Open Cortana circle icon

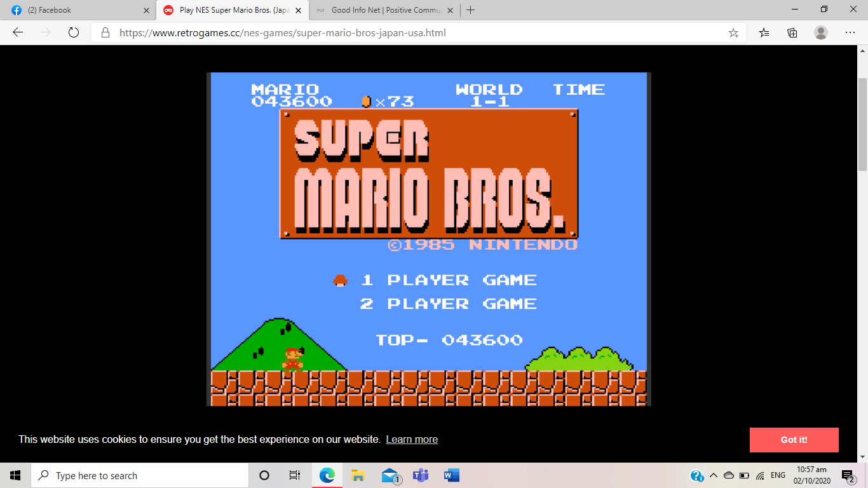264,475
